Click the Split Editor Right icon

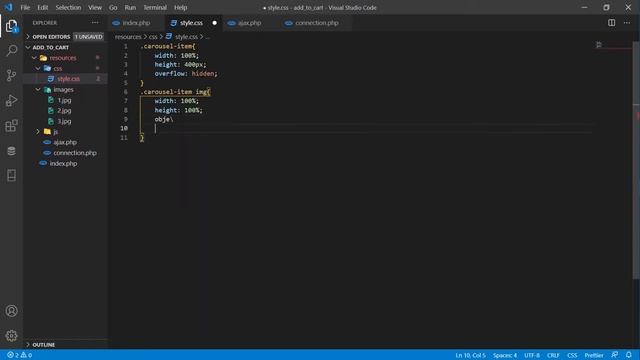[611, 23]
